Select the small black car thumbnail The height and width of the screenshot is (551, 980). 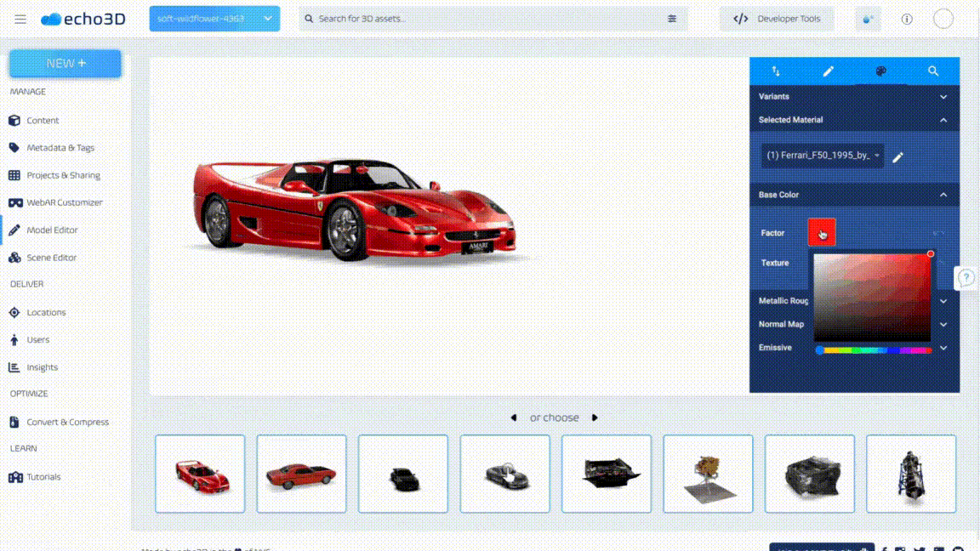pyautogui.click(x=403, y=474)
